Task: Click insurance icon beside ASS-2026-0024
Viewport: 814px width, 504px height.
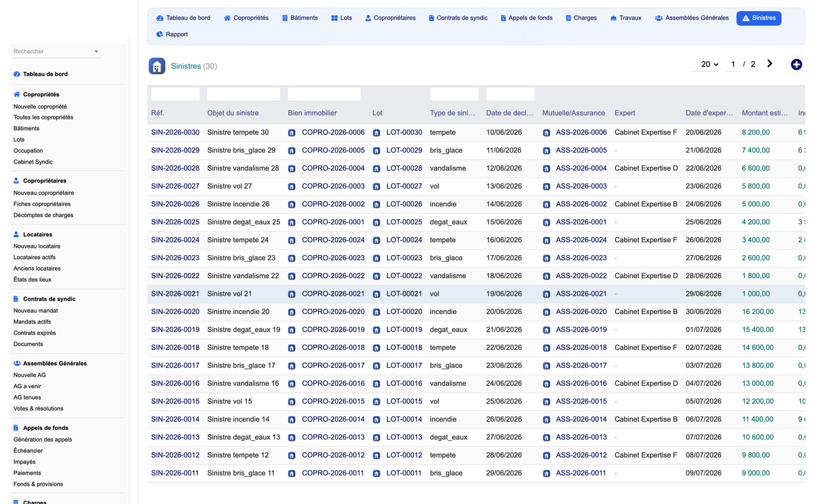Action: (x=547, y=240)
